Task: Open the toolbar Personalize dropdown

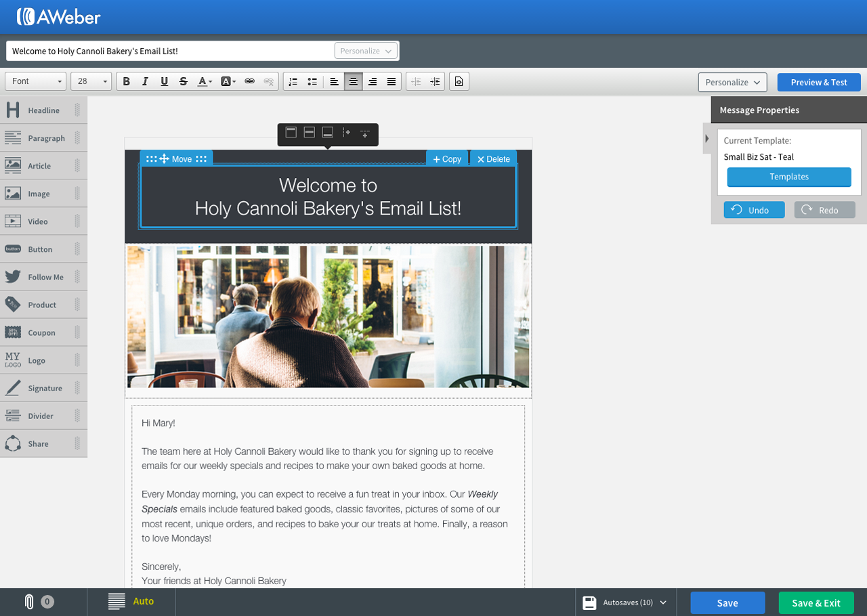Action: pyautogui.click(x=732, y=82)
